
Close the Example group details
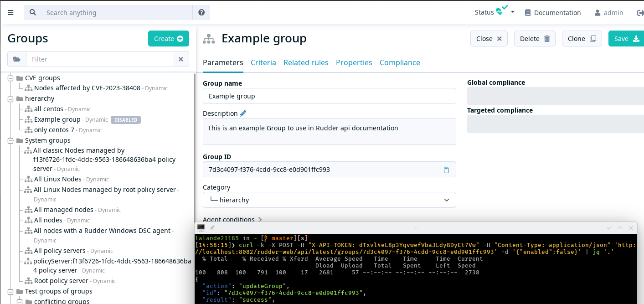489,39
